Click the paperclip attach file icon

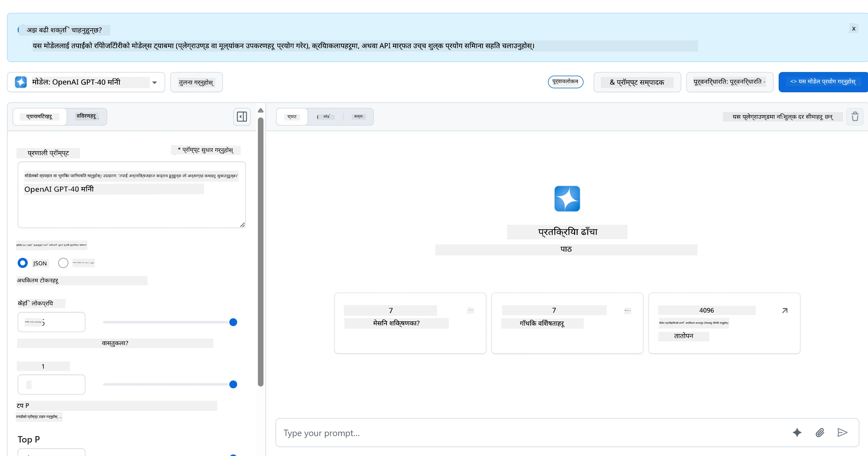click(820, 432)
